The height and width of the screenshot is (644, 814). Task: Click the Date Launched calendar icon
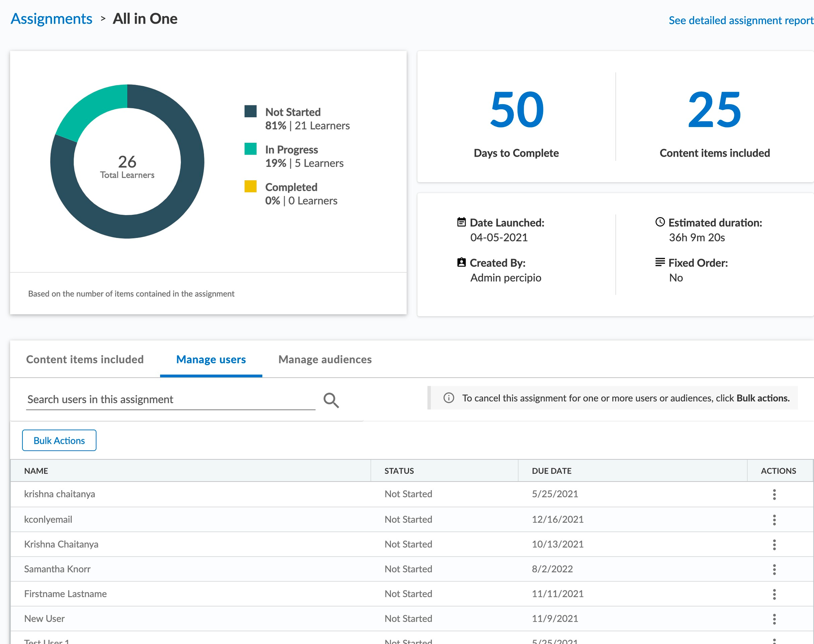(461, 222)
